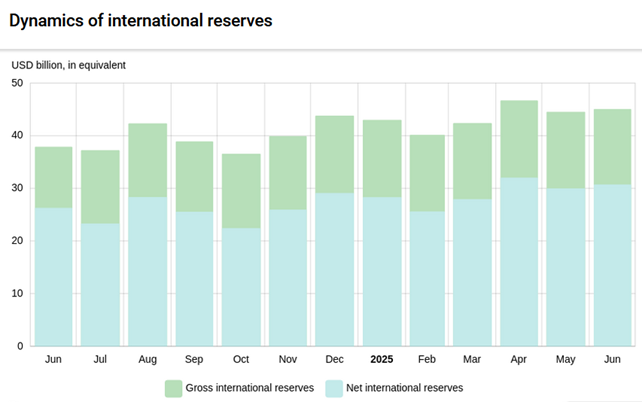Click the April gross reserves bar segment
Viewport: 642px width, 402px height.
(x=518, y=139)
